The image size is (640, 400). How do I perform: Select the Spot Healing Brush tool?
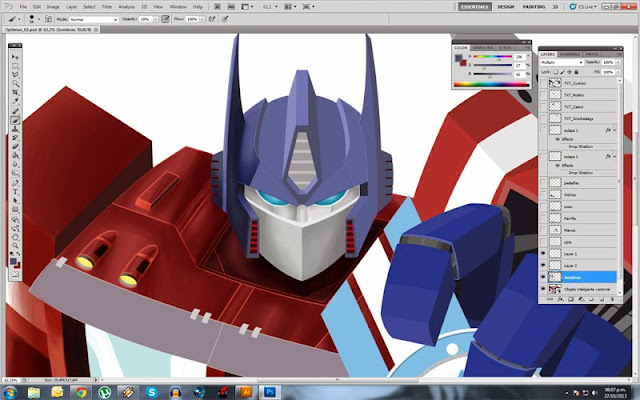[x=15, y=111]
